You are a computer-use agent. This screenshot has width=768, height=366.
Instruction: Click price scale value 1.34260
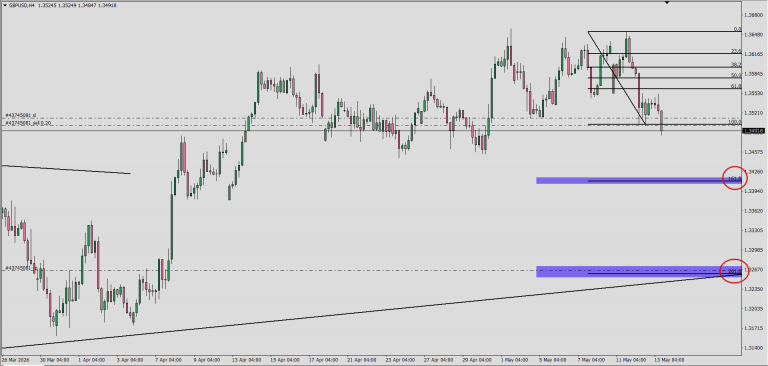click(x=754, y=171)
